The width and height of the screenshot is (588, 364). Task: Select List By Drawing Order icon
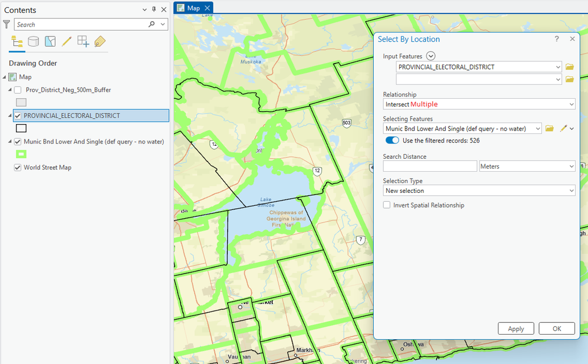17,41
